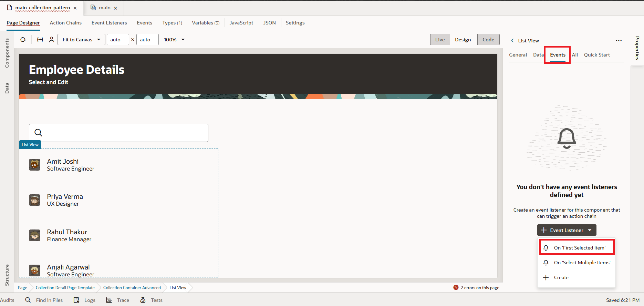The height and width of the screenshot is (306, 644).
Task: Open the Variables tab
Action: pyautogui.click(x=206, y=23)
